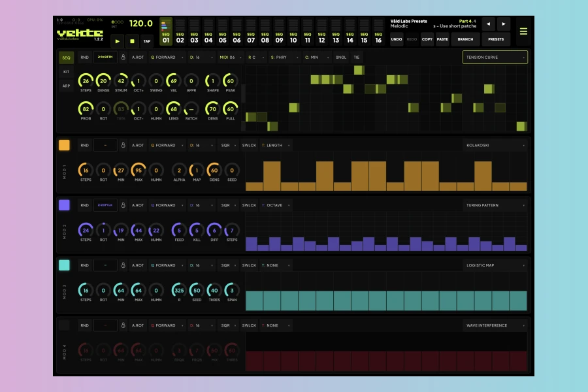The height and width of the screenshot is (392, 588).
Task: Click the PROB knob showing 82
Action: 86,109
